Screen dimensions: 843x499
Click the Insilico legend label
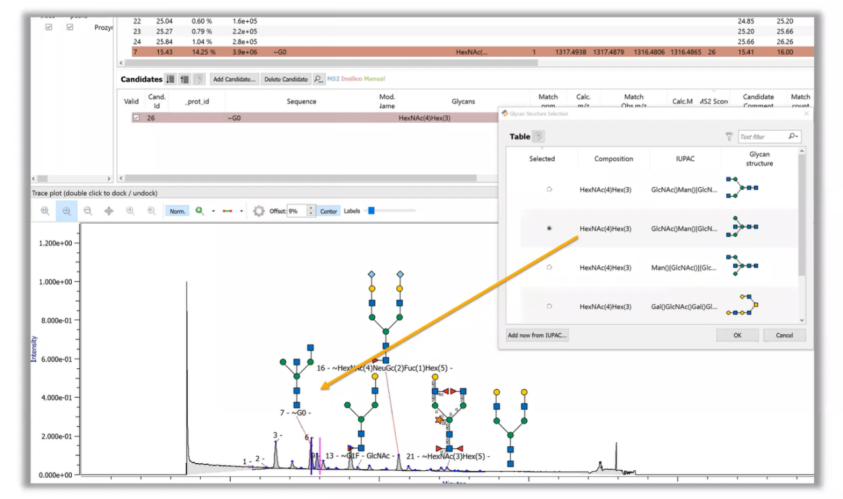click(x=352, y=79)
